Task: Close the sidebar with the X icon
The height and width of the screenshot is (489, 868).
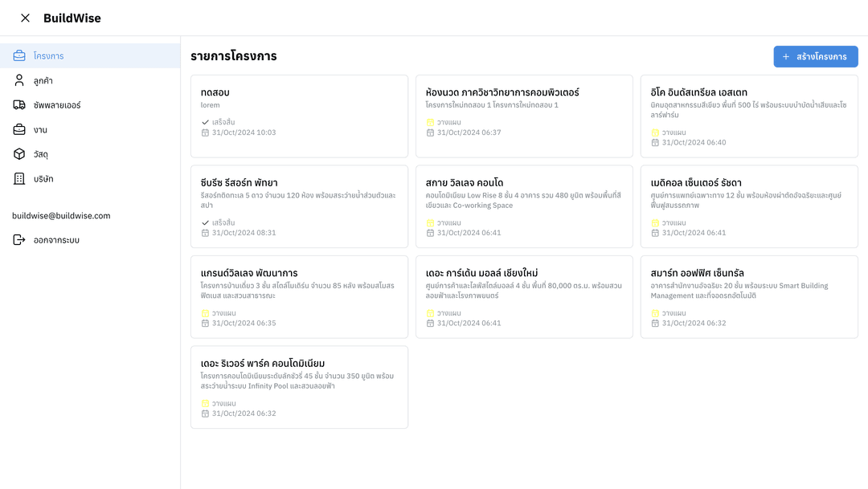Action: pos(25,18)
